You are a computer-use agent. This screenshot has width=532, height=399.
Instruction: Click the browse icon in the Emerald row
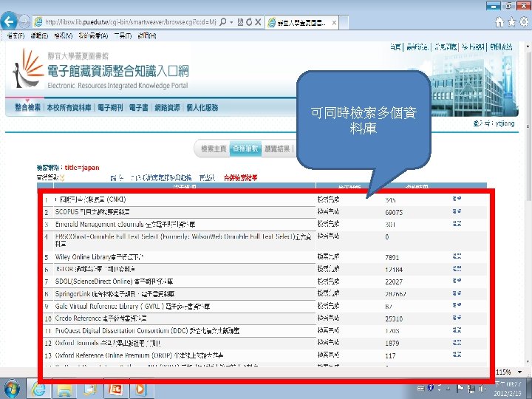[x=457, y=223]
